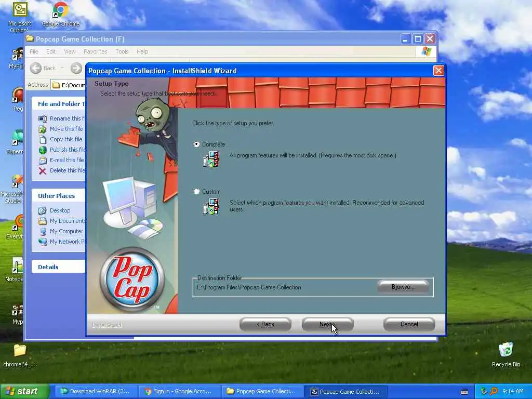This screenshot has width=532, height=399.
Task: Open the Windows start button
Action: pos(24,392)
